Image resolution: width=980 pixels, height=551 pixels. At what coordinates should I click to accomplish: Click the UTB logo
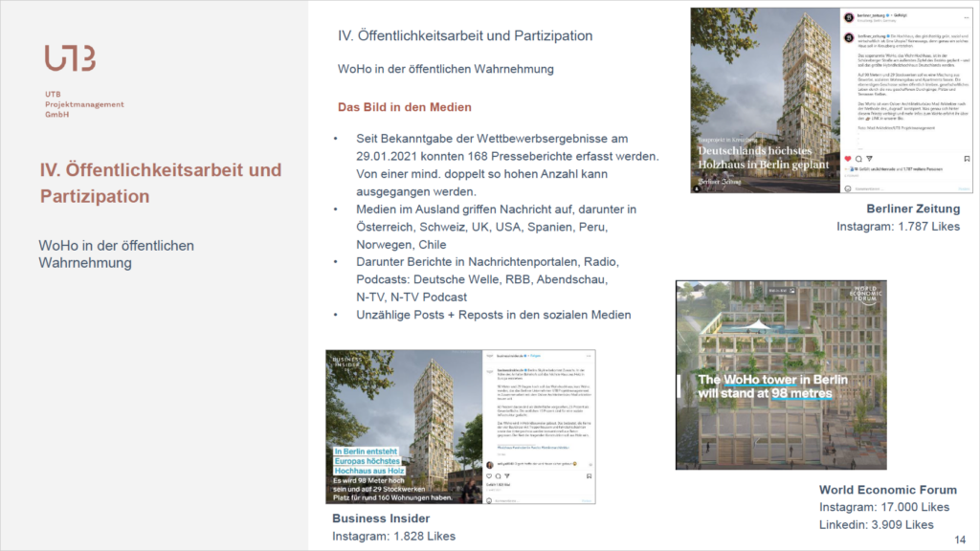coord(70,58)
